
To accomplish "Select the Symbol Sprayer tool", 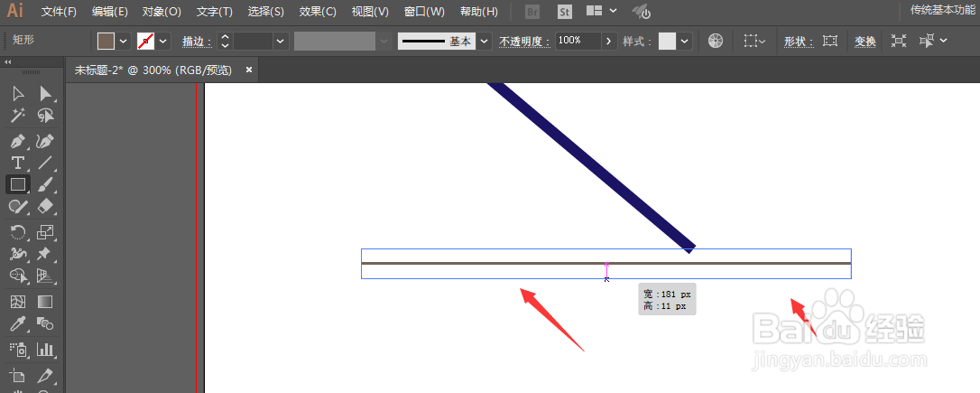I will pos(18,350).
